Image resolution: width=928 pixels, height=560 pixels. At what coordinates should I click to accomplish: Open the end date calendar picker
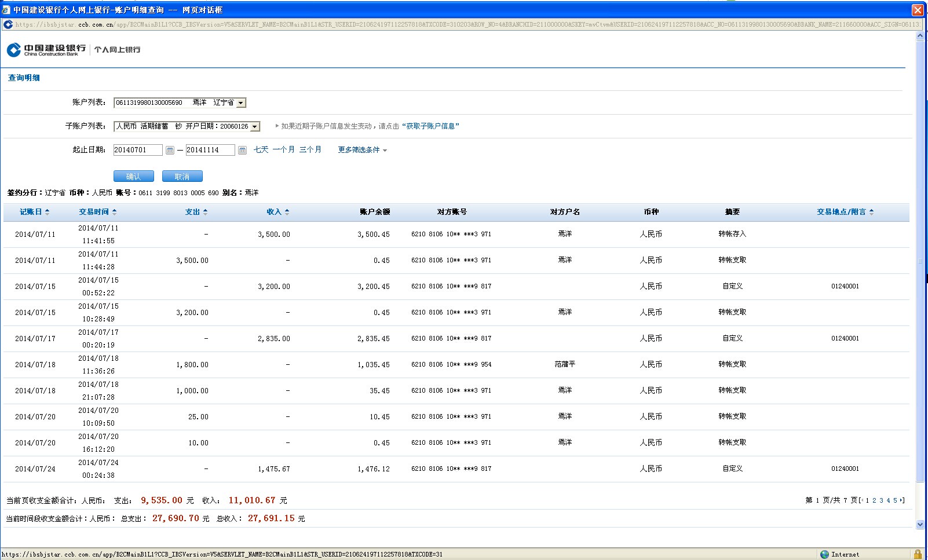(x=242, y=151)
